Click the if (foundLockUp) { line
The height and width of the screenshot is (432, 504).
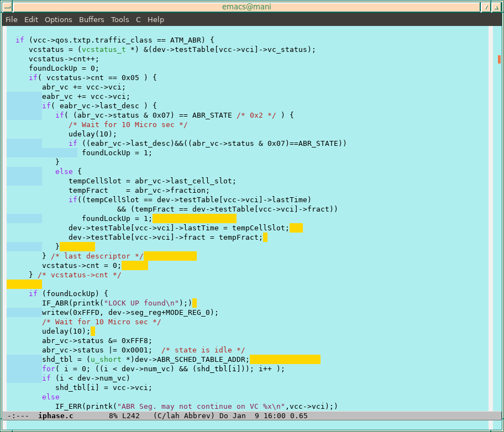click(69, 293)
